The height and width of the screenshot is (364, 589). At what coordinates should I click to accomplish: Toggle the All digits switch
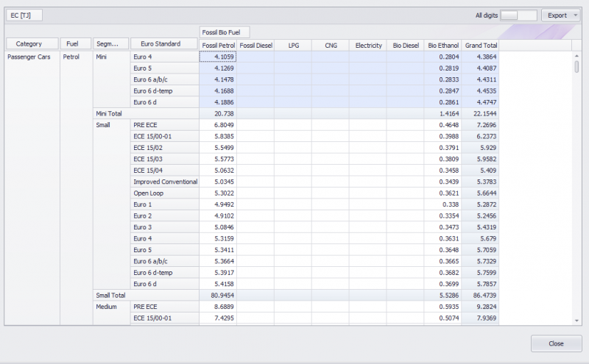point(518,15)
